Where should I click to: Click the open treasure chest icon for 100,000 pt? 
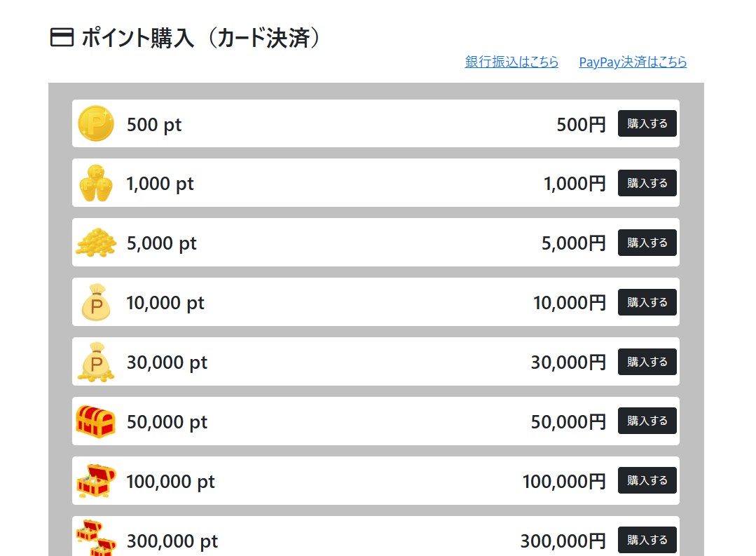(96, 481)
